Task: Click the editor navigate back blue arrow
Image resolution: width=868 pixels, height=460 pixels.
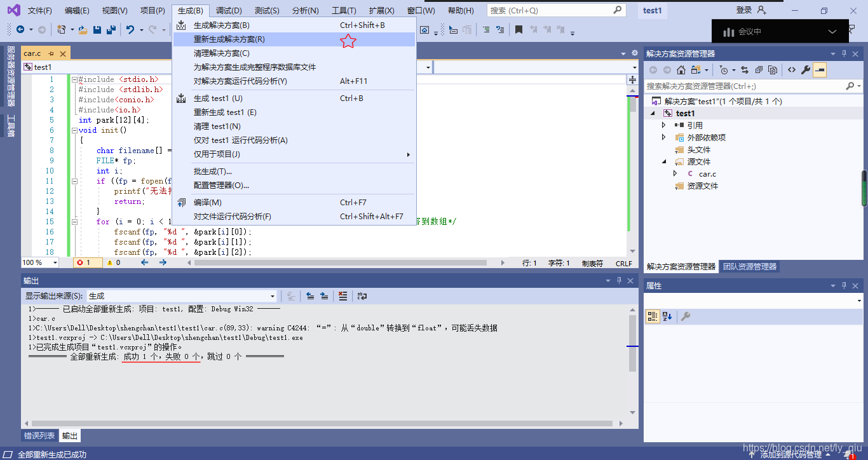Action: coord(144,262)
